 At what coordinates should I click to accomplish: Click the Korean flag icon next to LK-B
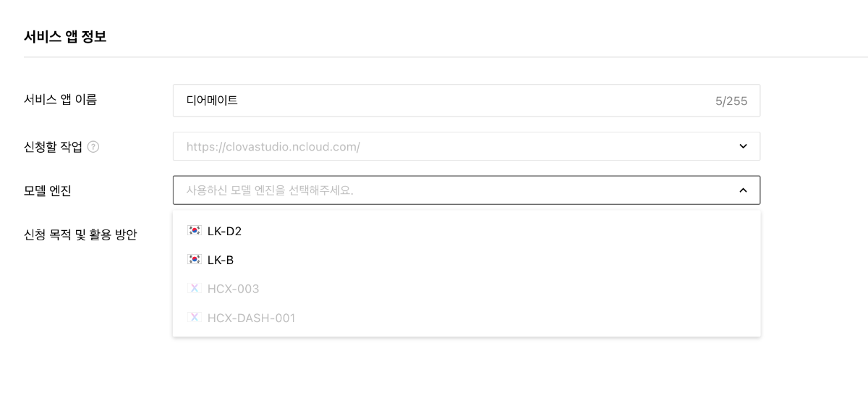[x=194, y=260]
